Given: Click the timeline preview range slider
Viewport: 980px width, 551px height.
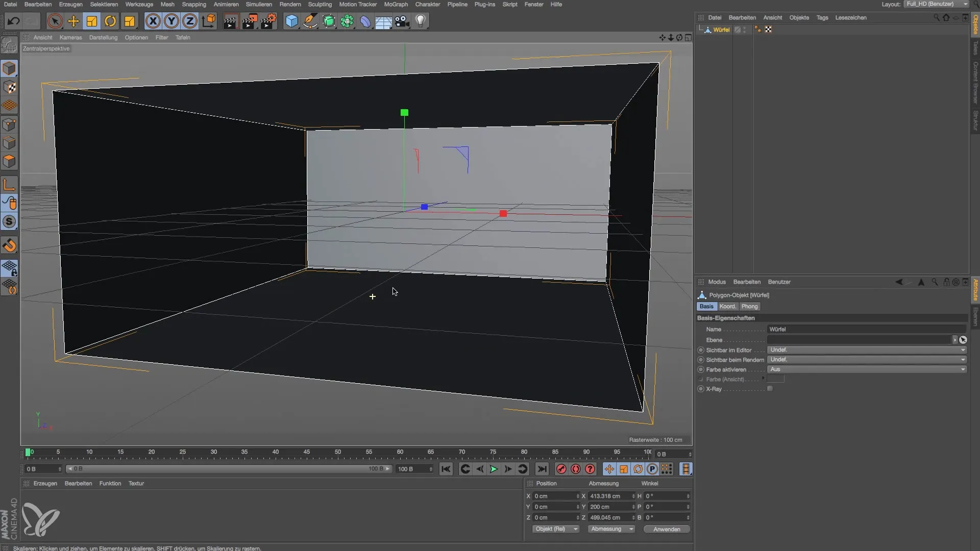Looking at the screenshot, I should point(229,469).
